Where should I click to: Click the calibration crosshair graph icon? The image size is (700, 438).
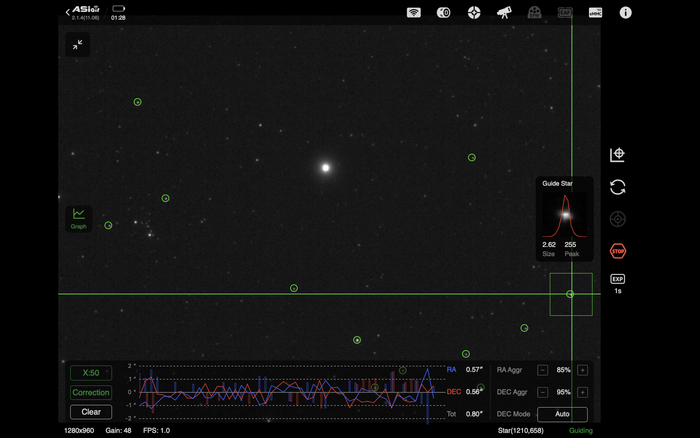tap(617, 155)
